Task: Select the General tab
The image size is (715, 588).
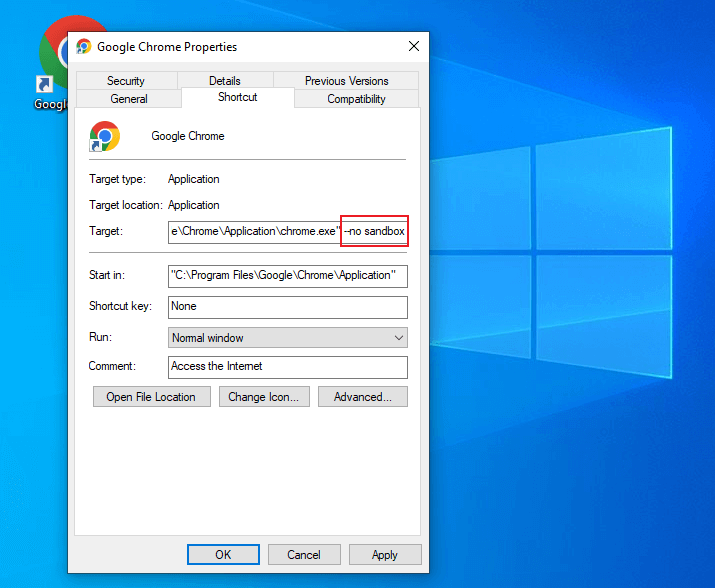Action: (x=129, y=99)
